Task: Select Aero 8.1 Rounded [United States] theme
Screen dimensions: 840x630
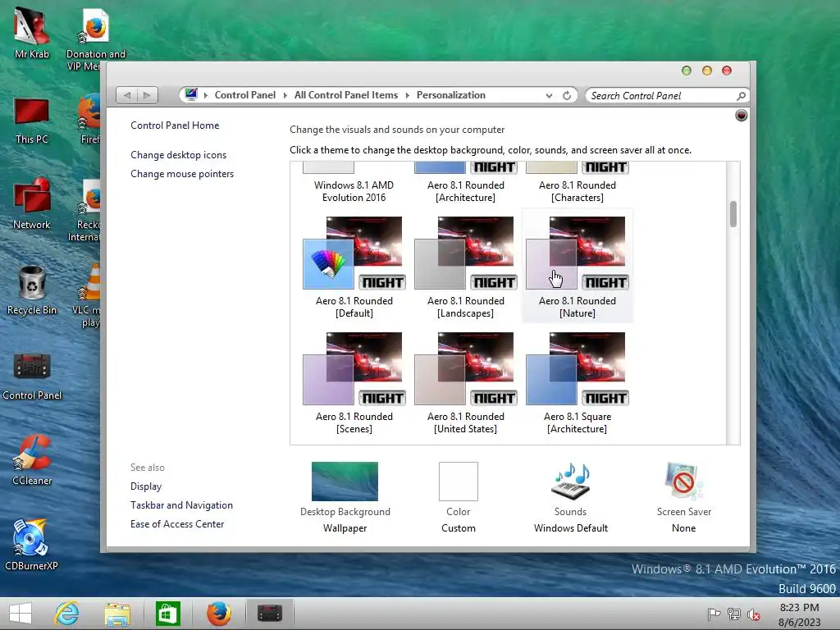Action: [x=466, y=382]
